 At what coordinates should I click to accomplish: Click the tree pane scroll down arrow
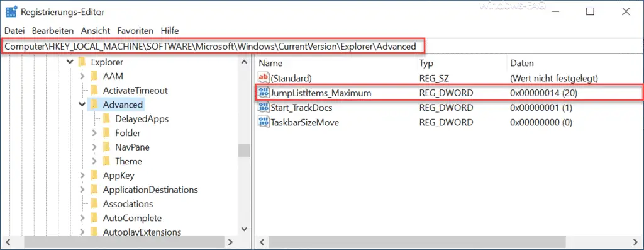point(244,229)
